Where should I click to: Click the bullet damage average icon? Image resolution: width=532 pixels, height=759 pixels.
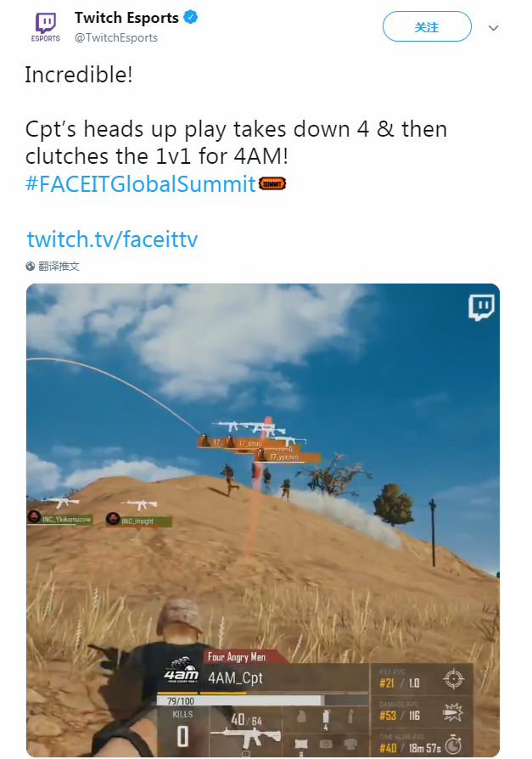point(454,712)
